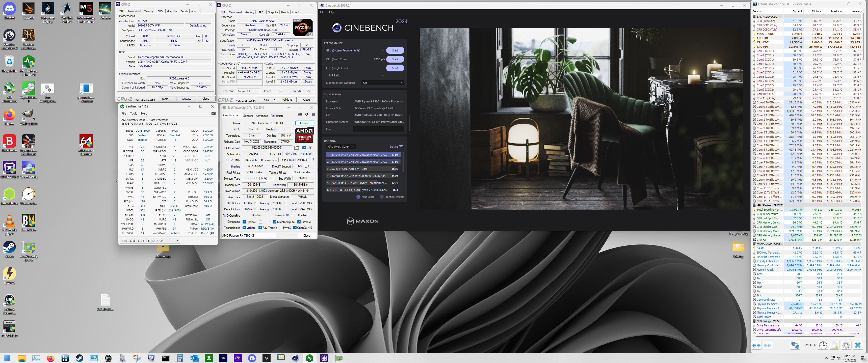Open the GPU-Z hamburger menu
The image size is (868, 363).
click(x=313, y=115)
